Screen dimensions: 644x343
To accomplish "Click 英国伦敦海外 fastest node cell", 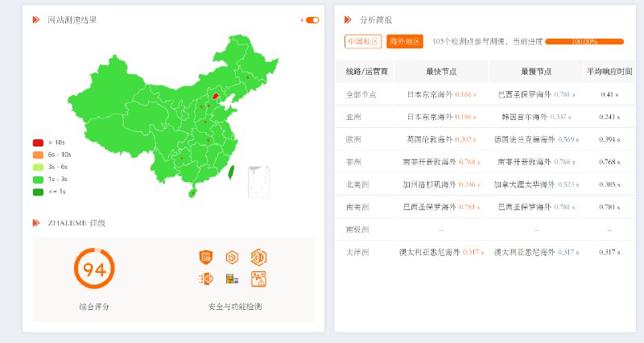I will (x=441, y=139).
